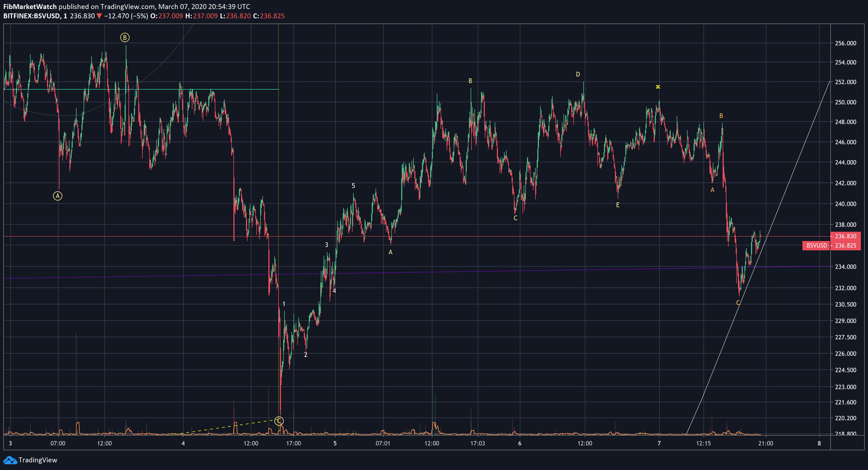Image resolution: width=868 pixels, height=470 pixels.
Task: Click the 250.000 price axis label
Action: (845, 102)
